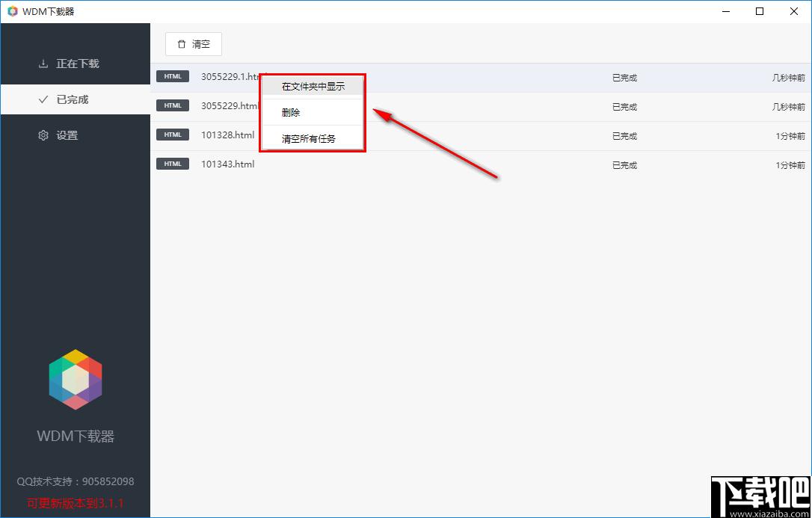Select file name 101328.html

(228, 135)
